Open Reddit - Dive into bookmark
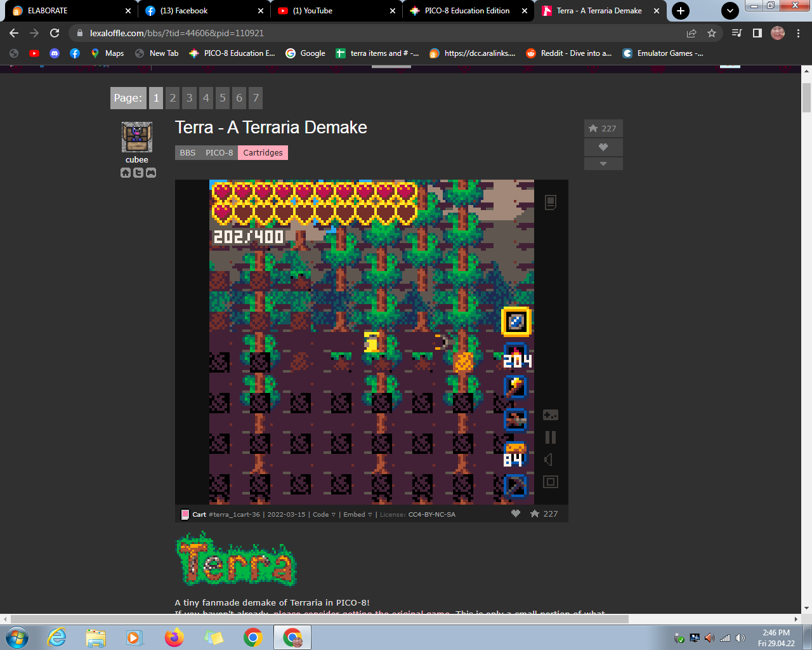The width and height of the screenshot is (812, 650). point(569,53)
